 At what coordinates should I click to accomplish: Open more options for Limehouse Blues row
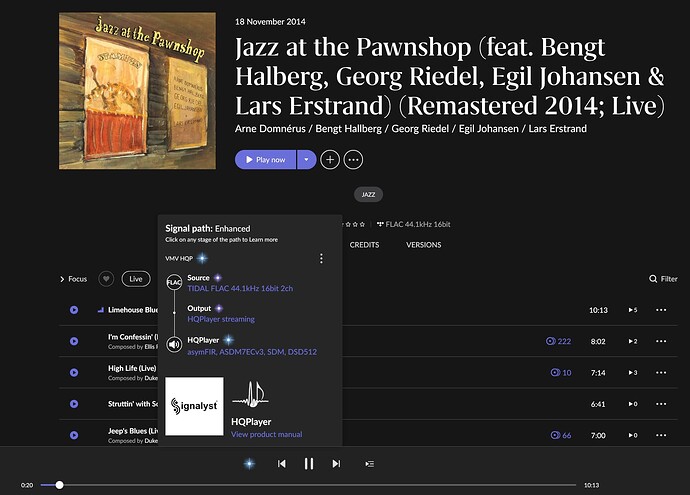click(x=661, y=310)
